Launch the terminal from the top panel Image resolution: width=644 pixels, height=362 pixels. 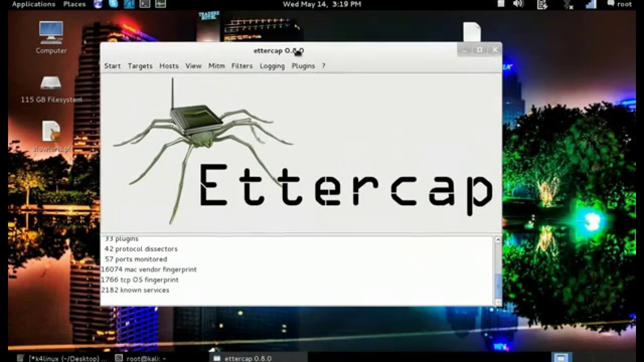144,4
